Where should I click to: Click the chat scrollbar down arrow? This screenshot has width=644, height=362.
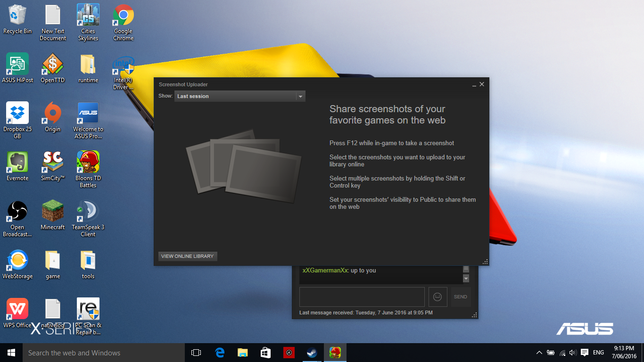(466, 279)
